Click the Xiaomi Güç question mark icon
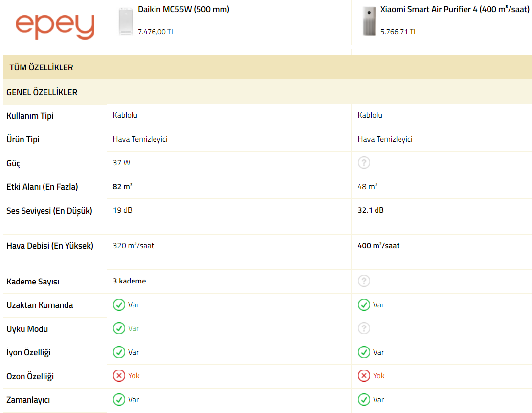 (364, 163)
